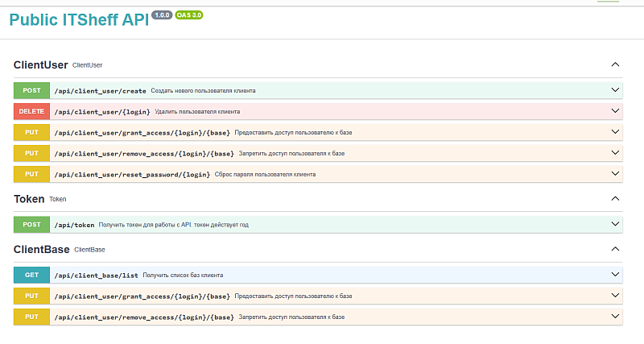Click the ClientBase section heading

point(42,250)
